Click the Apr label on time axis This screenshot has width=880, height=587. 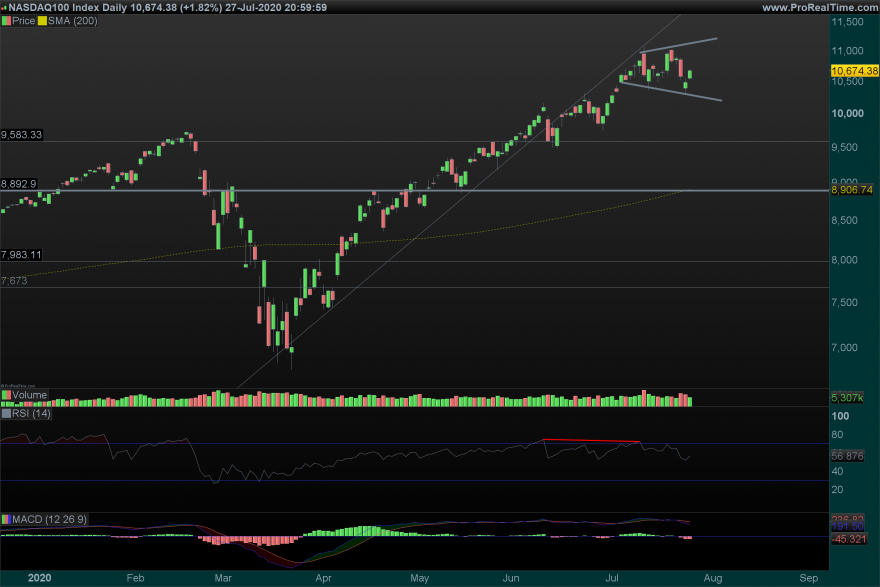coord(323,577)
